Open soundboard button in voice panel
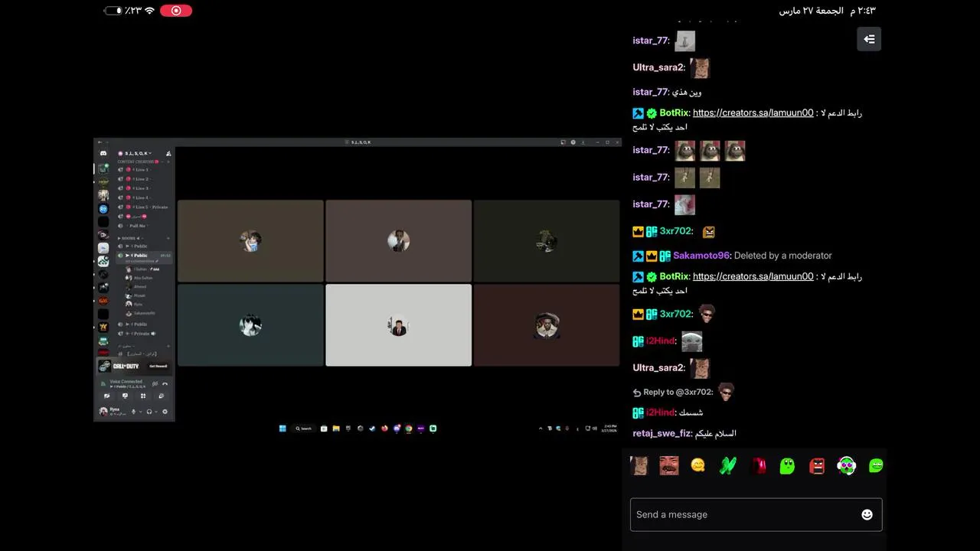This screenshot has height=551, width=980. pyautogui.click(x=162, y=396)
